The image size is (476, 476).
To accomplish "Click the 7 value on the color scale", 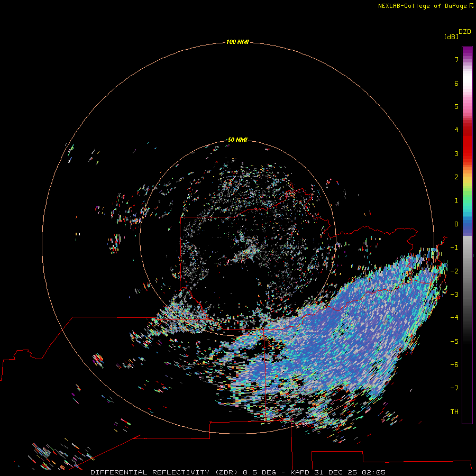I will (456, 59).
